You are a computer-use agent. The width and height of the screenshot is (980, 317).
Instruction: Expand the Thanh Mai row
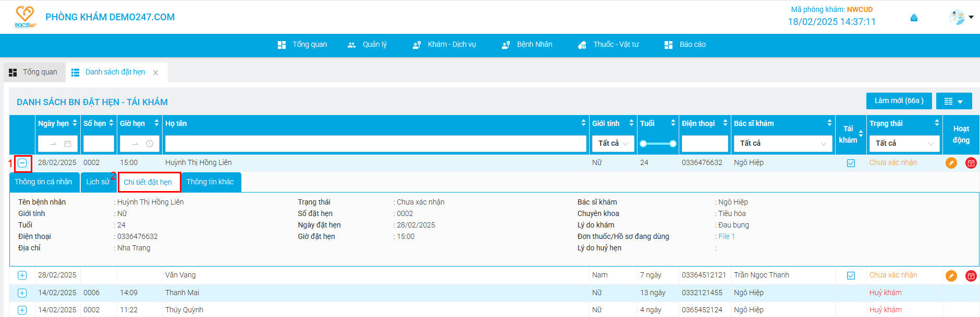tap(22, 293)
